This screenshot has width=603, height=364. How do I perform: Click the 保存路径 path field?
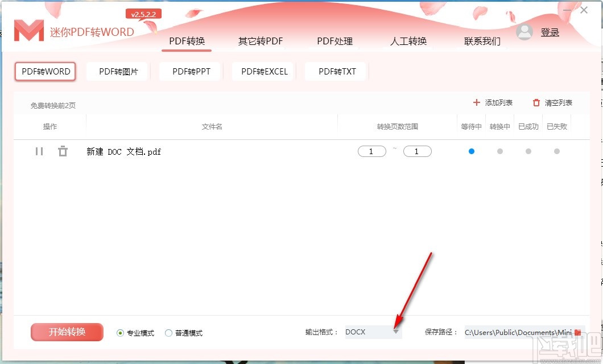point(519,332)
